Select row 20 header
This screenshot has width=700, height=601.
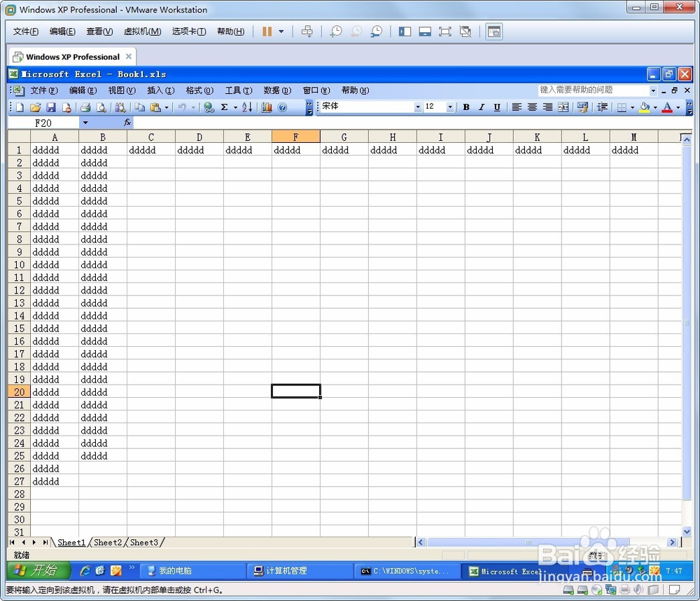click(x=19, y=392)
